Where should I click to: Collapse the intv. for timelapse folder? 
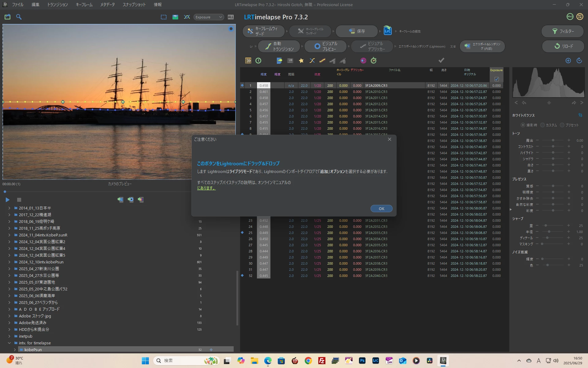pyautogui.click(x=9, y=343)
